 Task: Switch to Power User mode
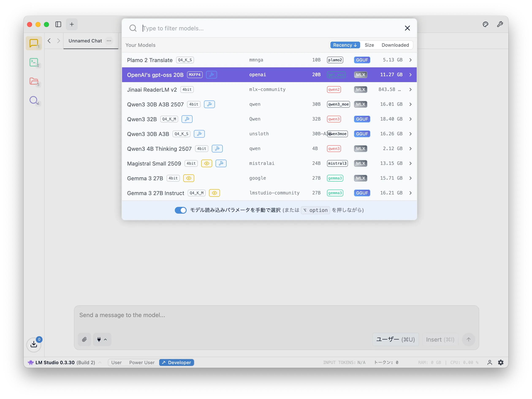pos(142,362)
